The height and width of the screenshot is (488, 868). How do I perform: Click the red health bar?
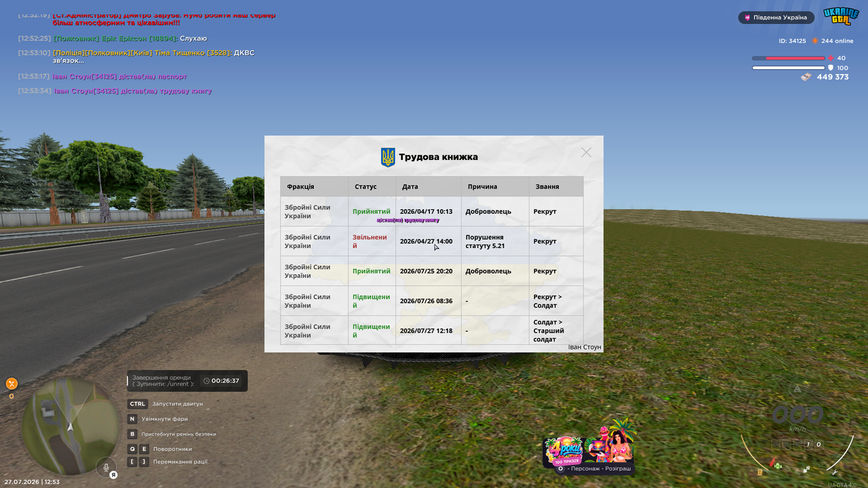789,58
